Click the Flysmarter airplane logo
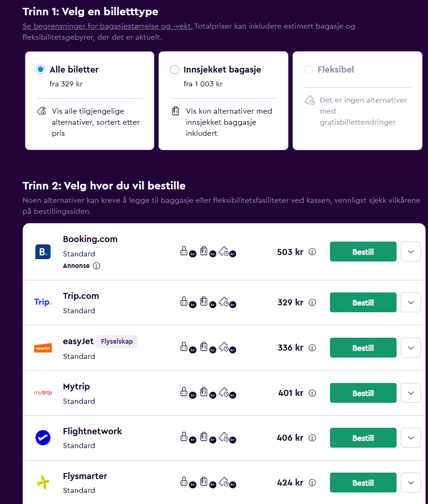428x504 pixels. [43, 483]
